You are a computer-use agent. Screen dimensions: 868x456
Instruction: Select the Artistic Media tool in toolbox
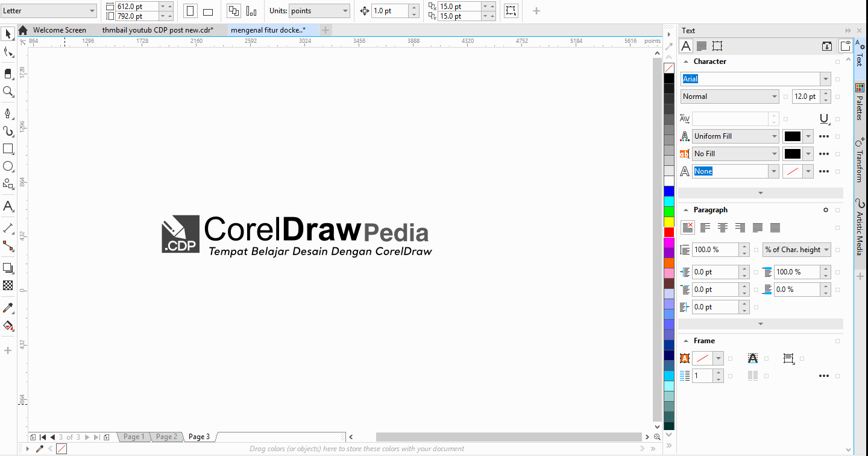8,131
